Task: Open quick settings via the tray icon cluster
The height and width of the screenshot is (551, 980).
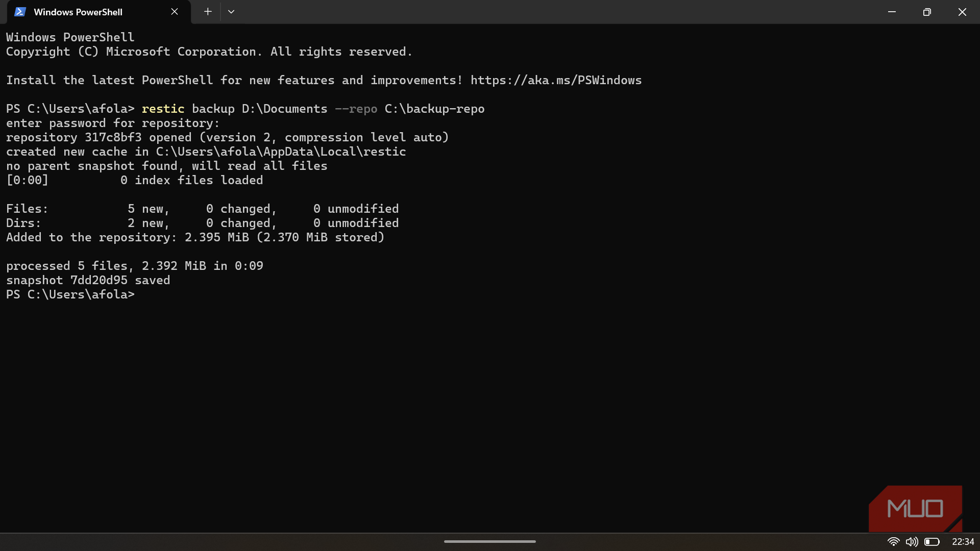Action: pyautogui.click(x=913, y=542)
